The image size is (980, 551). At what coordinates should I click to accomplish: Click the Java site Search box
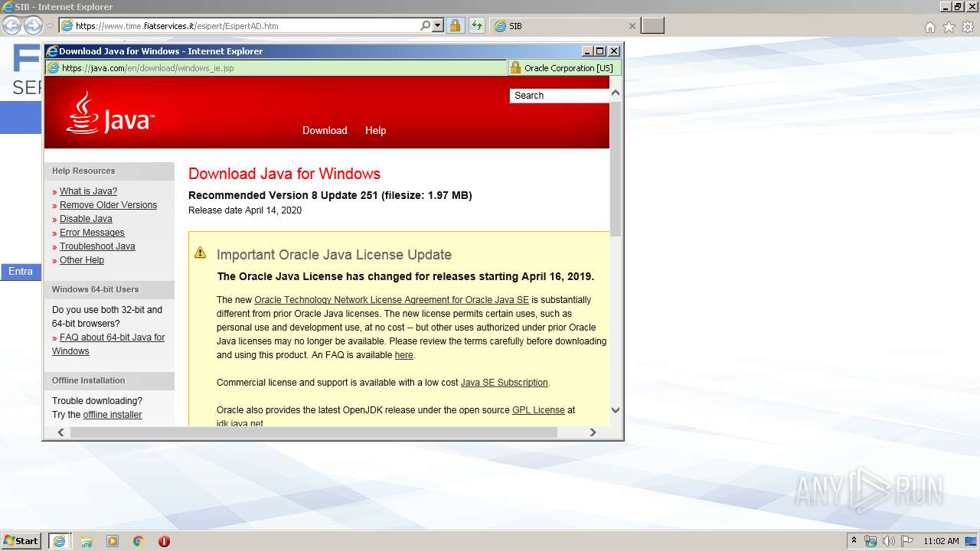(560, 96)
